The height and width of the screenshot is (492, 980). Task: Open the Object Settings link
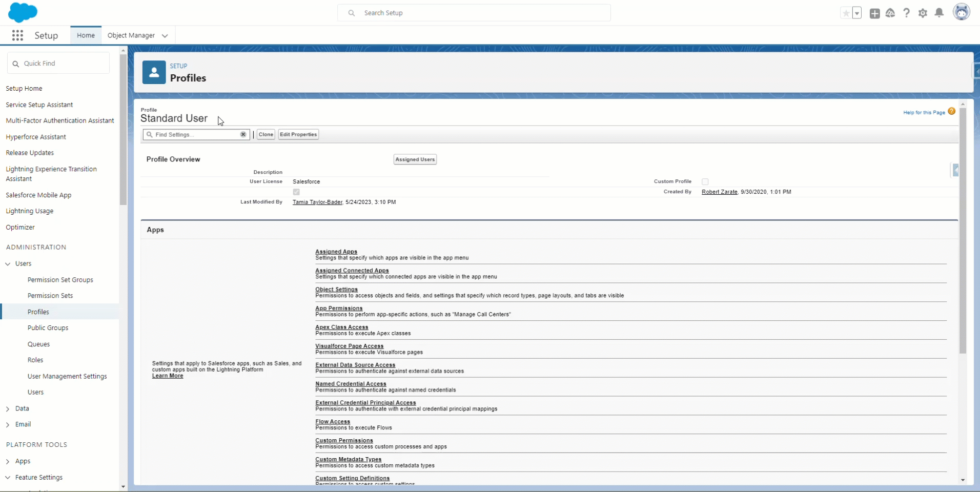(337, 290)
